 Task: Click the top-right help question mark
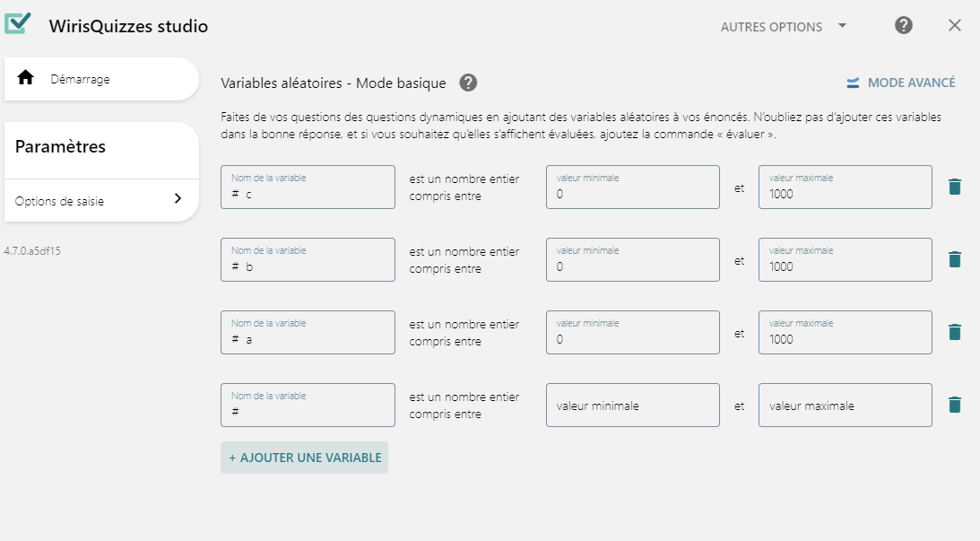903,26
